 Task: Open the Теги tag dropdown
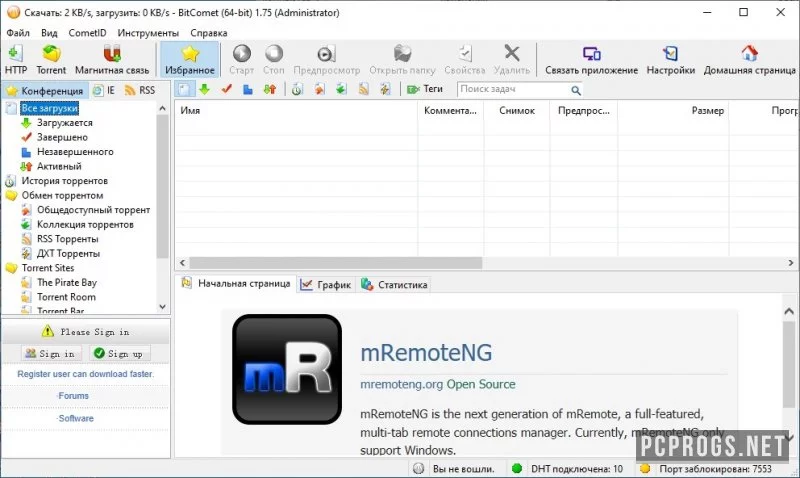[425, 89]
